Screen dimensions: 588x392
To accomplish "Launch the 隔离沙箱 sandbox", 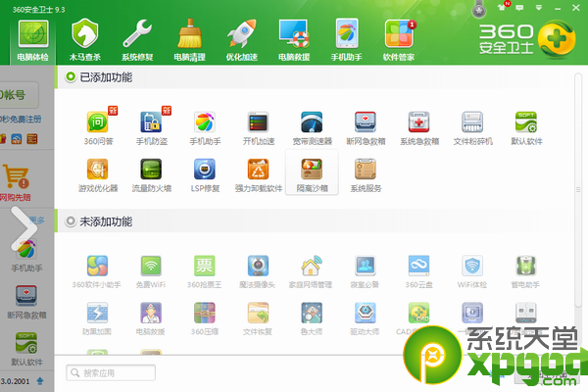I will click(x=312, y=172).
